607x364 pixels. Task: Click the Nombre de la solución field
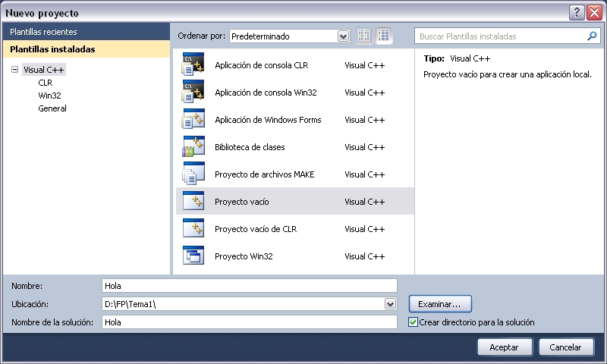click(x=250, y=322)
